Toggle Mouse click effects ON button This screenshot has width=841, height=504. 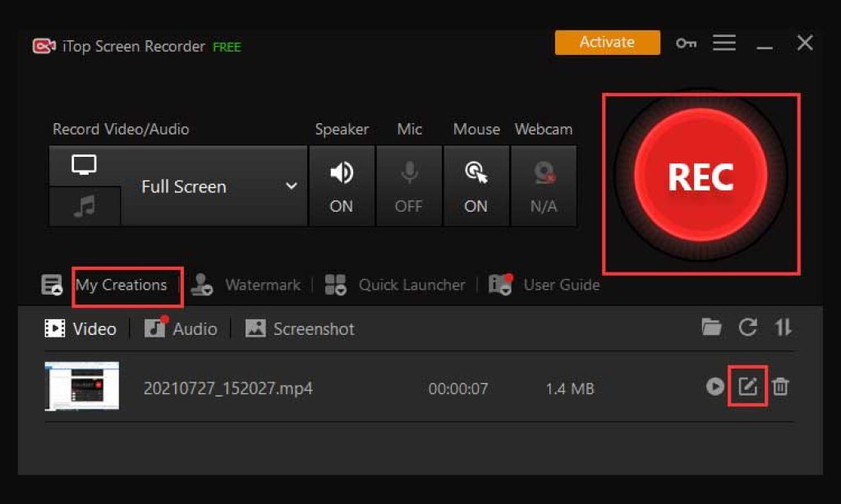click(476, 186)
